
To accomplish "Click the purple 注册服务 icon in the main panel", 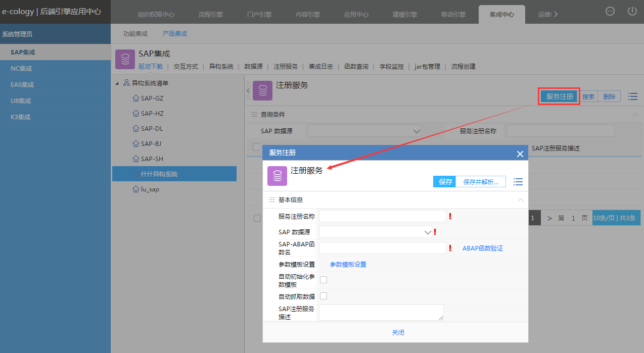I will click(x=262, y=90).
